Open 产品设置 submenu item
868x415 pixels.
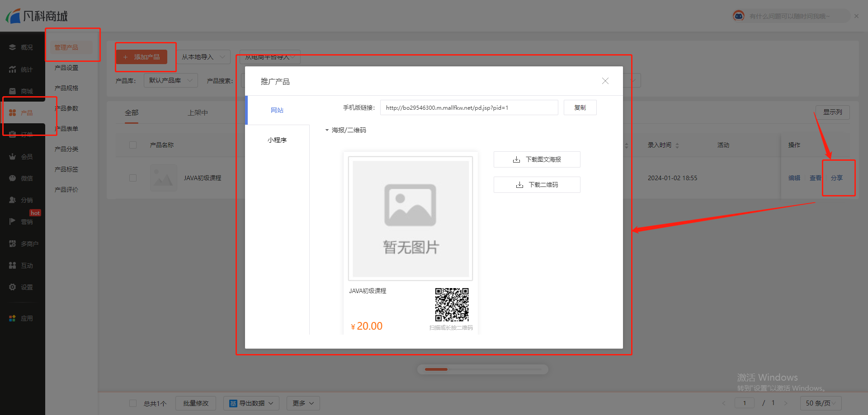tap(66, 68)
